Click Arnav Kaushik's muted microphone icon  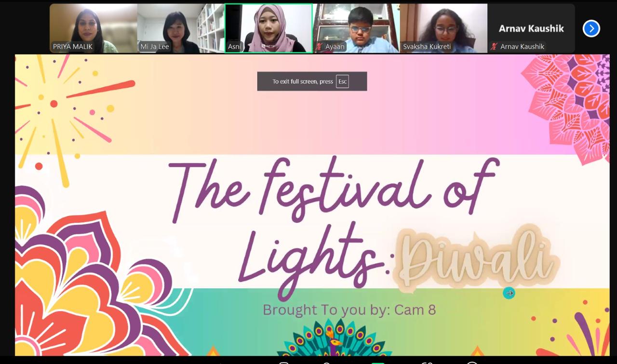(x=494, y=47)
